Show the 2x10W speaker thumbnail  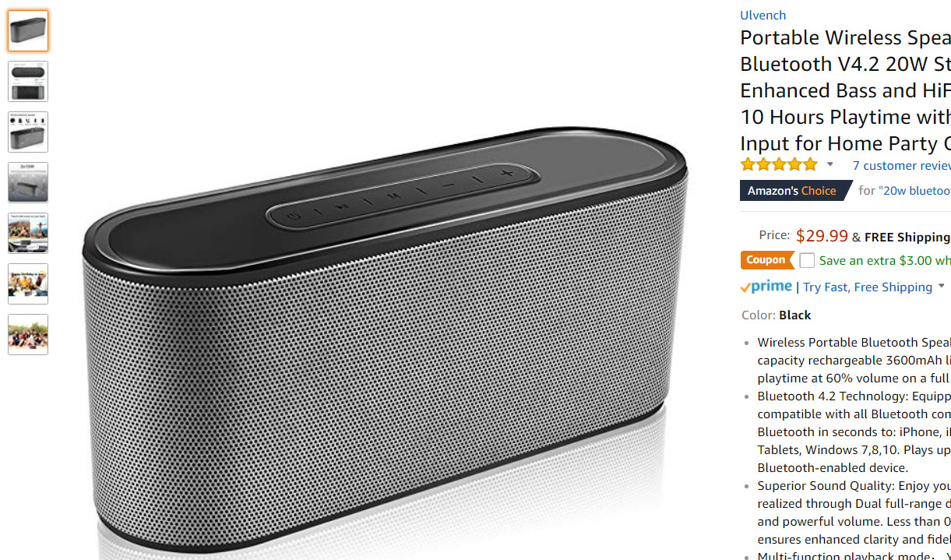point(28,182)
